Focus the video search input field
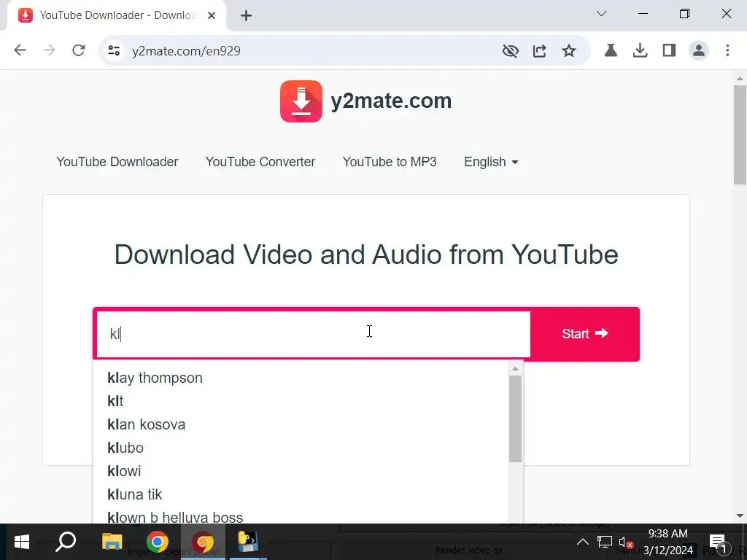The width and height of the screenshot is (747, 560). pyautogui.click(x=314, y=334)
